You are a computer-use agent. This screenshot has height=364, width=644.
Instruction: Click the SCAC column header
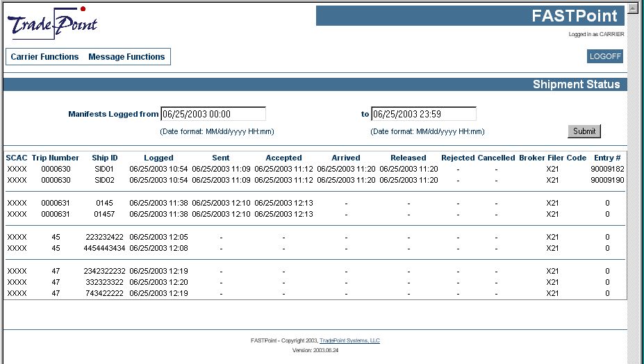17,158
